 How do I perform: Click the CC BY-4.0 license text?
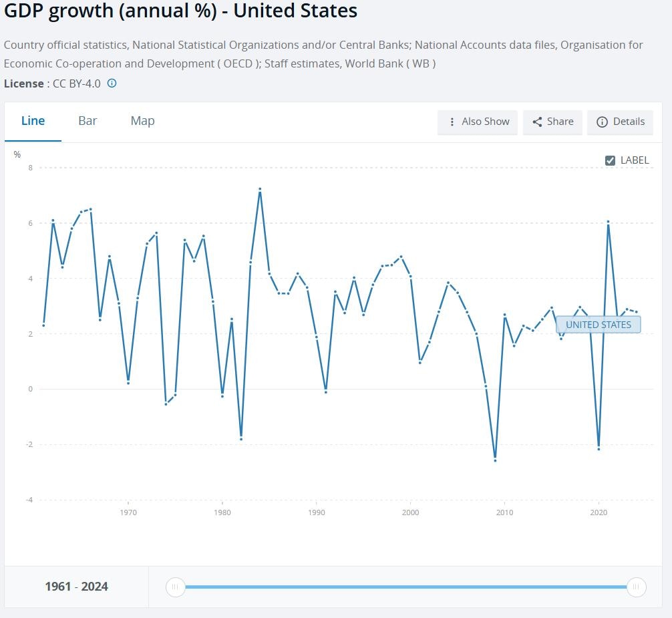click(77, 84)
